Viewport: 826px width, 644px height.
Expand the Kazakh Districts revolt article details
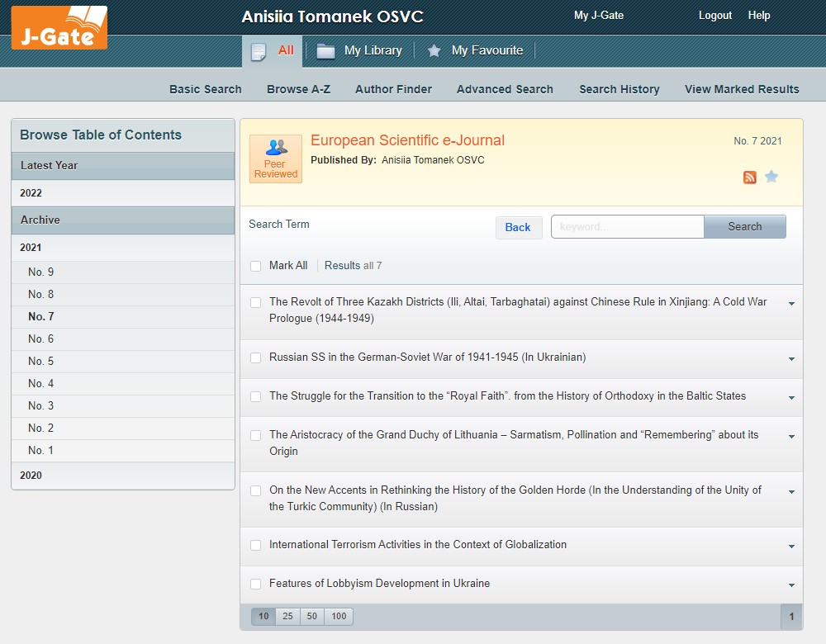click(x=791, y=304)
